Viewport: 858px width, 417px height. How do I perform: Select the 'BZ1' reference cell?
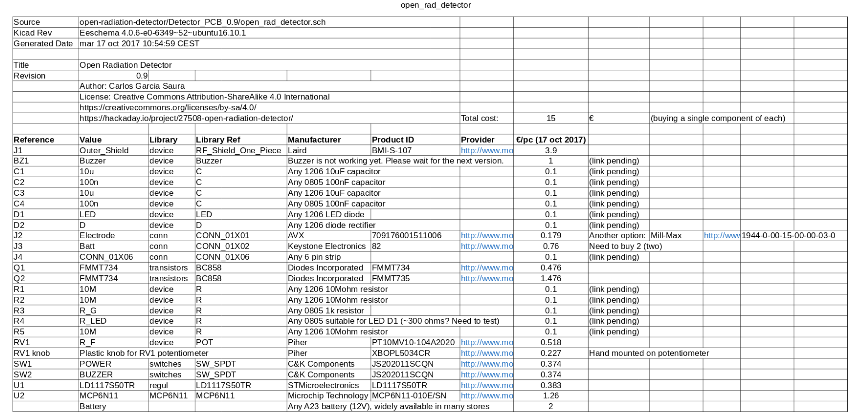pyautogui.click(x=45, y=161)
